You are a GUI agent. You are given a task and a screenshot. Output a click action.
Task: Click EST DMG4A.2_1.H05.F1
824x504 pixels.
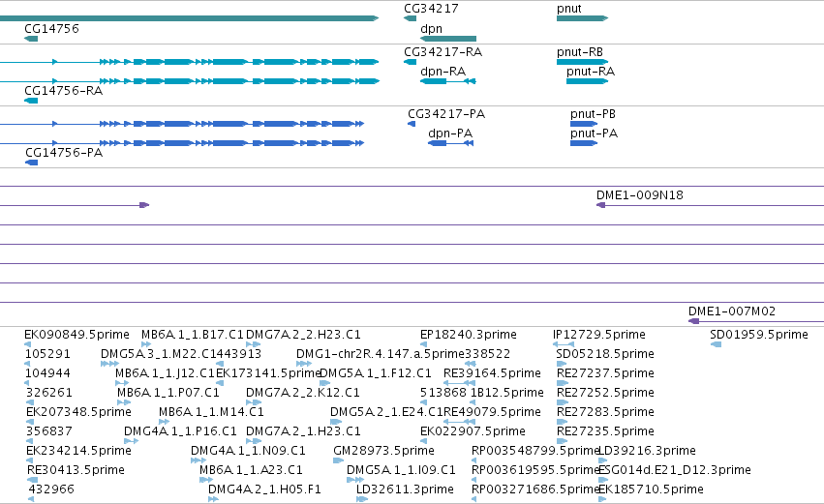point(264,489)
